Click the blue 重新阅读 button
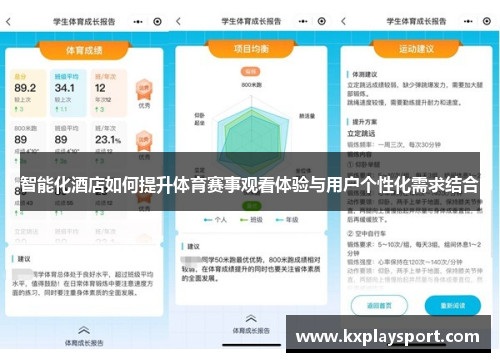The height and width of the screenshot is (362, 500). [453, 305]
